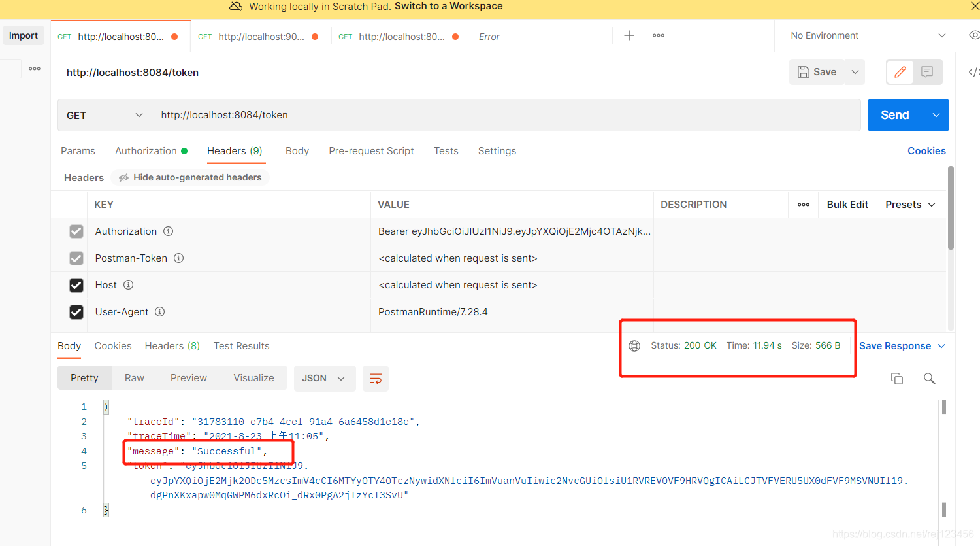Click the Send button
Viewport: 980px width, 546px height.
[x=894, y=114]
